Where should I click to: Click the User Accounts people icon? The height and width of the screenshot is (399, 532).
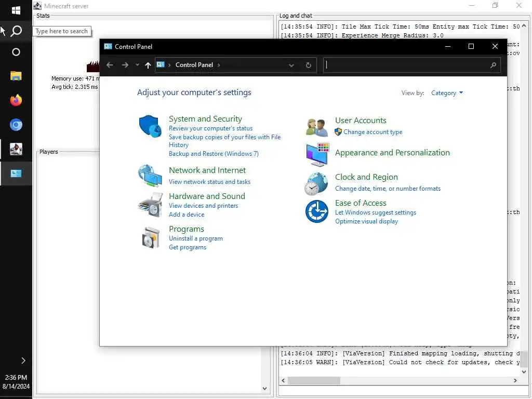pos(317,128)
